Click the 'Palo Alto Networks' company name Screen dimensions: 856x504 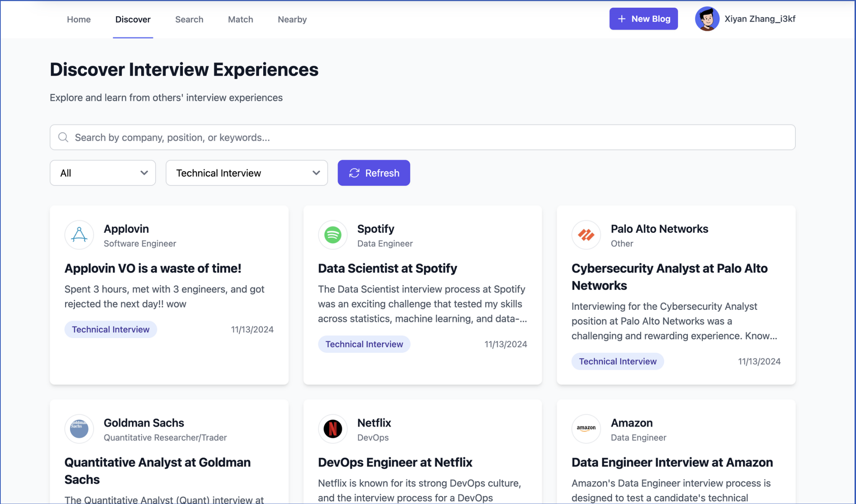tap(659, 229)
